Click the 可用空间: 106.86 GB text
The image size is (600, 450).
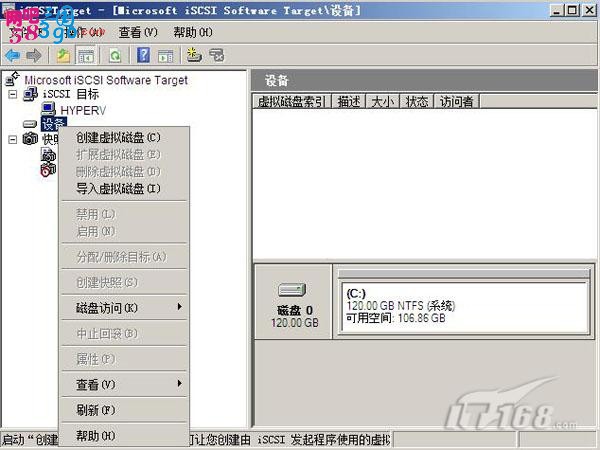click(x=395, y=318)
